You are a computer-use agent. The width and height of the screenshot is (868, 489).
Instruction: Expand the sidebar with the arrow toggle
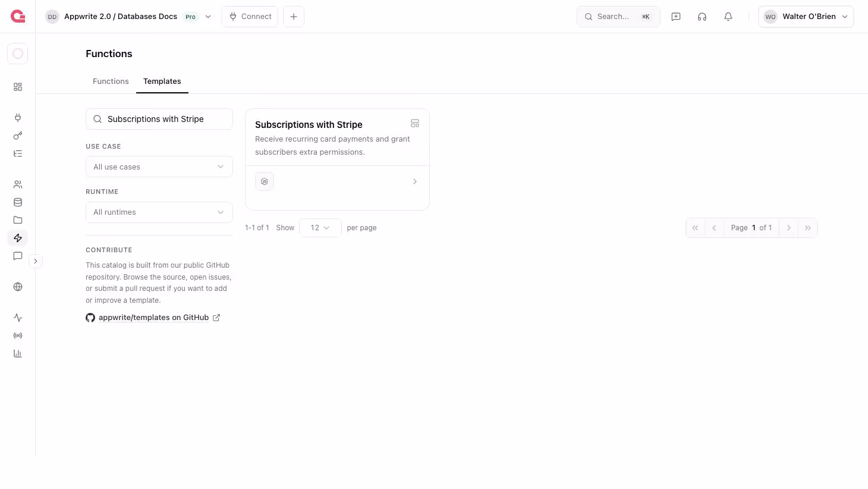coord(36,261)
